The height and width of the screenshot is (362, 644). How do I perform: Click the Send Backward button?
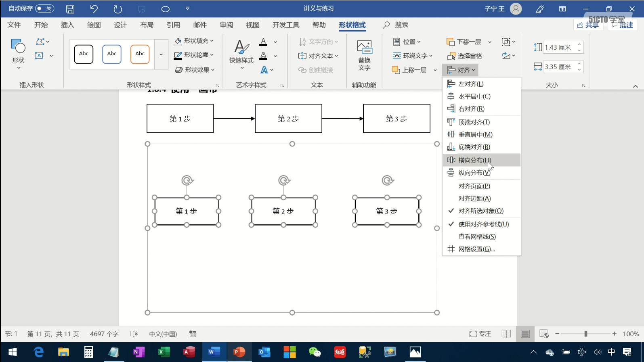464,42
